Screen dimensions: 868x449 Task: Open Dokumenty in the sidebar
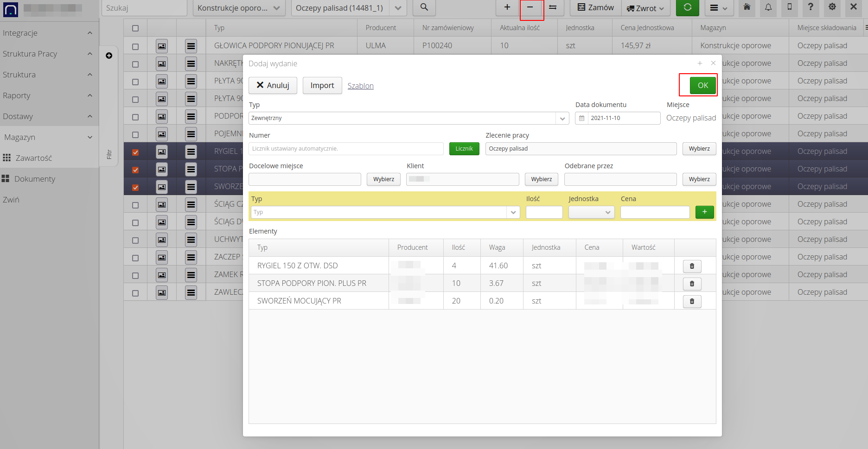34,179
